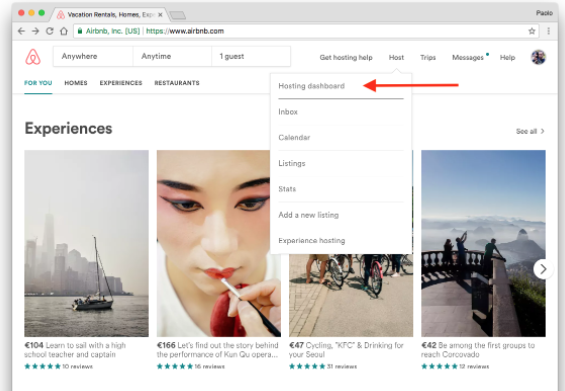The width and height of the screenshot is (565, 391).
Task: Toggle the Host dropdown menu
Action: tap(396, 57)
